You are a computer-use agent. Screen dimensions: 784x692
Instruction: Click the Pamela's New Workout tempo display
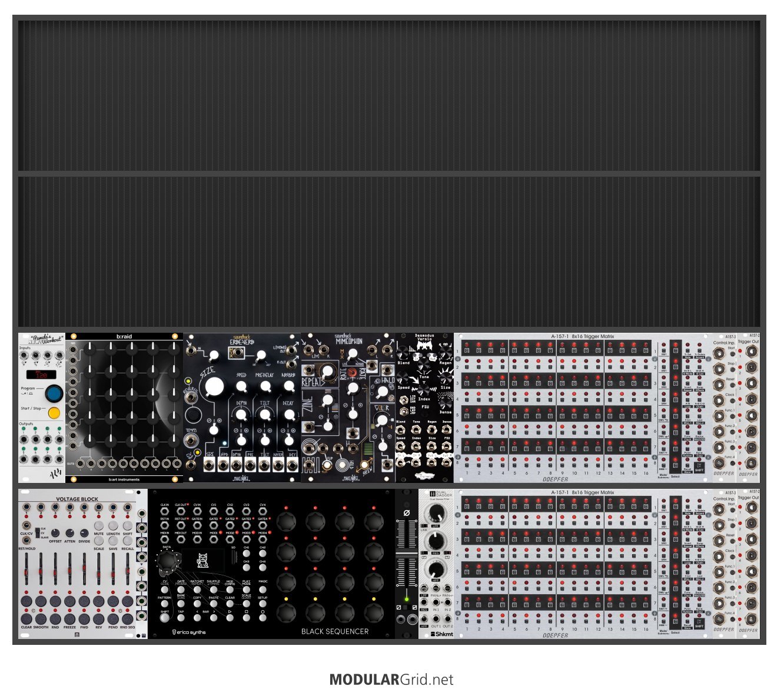click(42, 375)
